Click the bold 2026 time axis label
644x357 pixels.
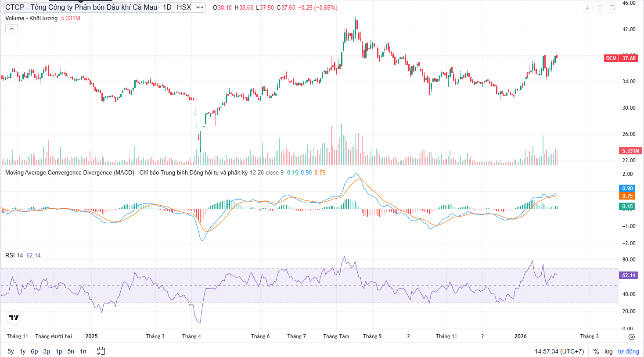point(521,336)
